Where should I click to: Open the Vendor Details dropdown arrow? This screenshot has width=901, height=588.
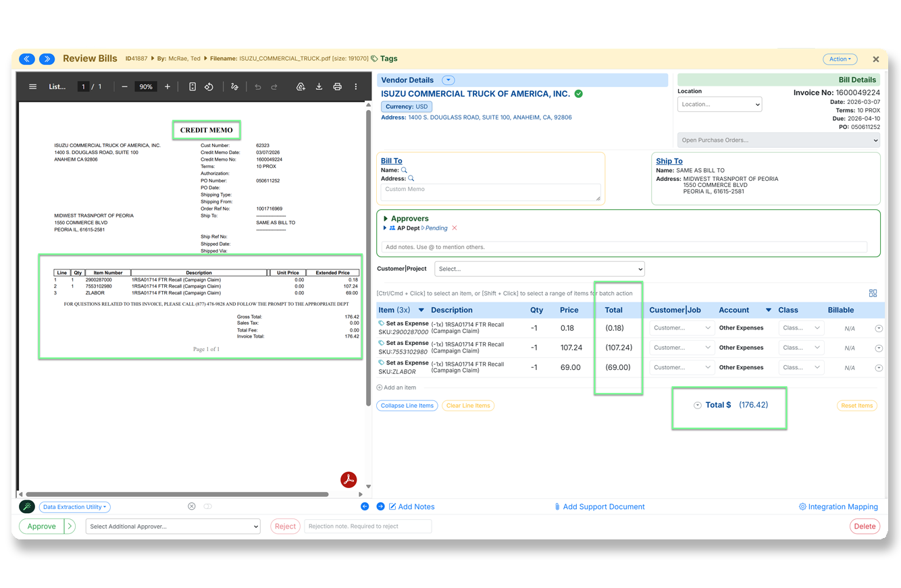pos(448,80)
